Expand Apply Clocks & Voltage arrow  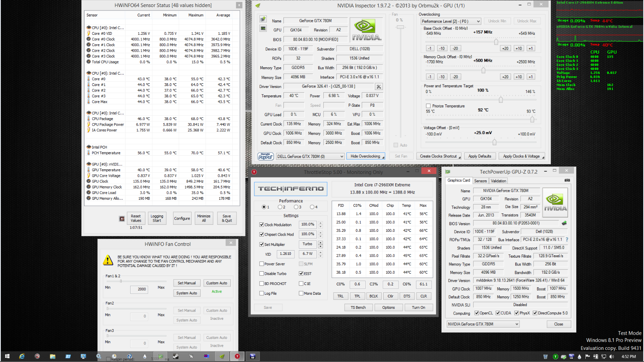pos(543,157)
